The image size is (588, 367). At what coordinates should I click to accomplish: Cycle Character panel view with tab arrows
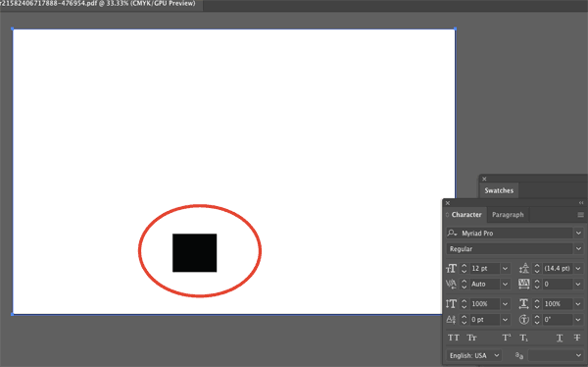[x=448, y=215]
